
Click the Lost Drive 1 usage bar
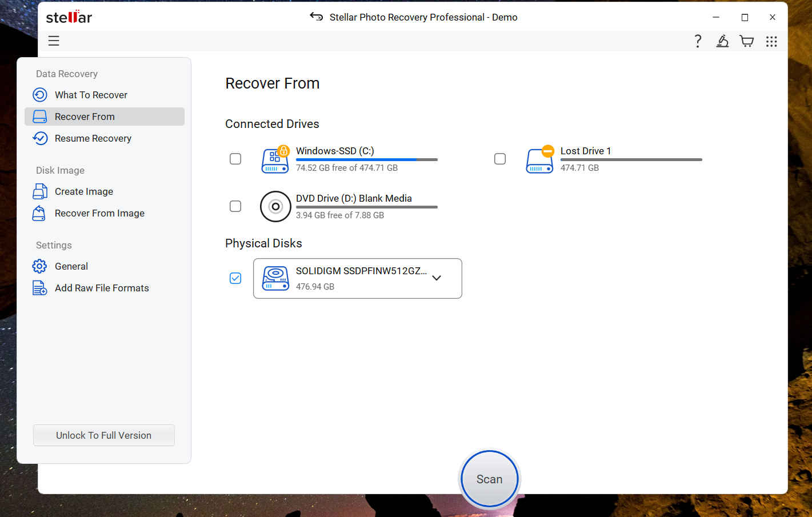pos(631,159)
